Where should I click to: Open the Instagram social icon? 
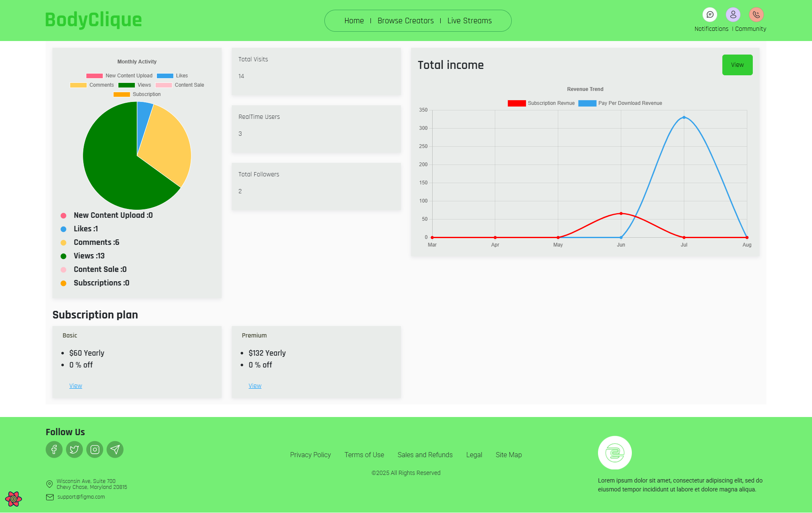[95, 450]
